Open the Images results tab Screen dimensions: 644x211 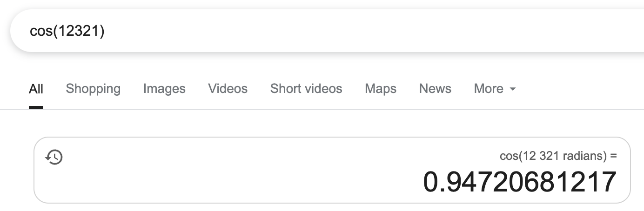point(164,89)
